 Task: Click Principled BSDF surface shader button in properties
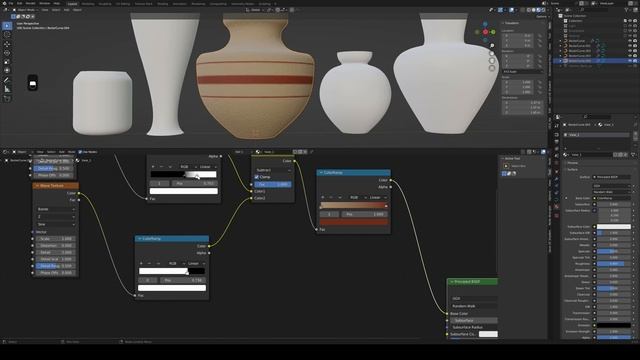[x=611, y=177]
